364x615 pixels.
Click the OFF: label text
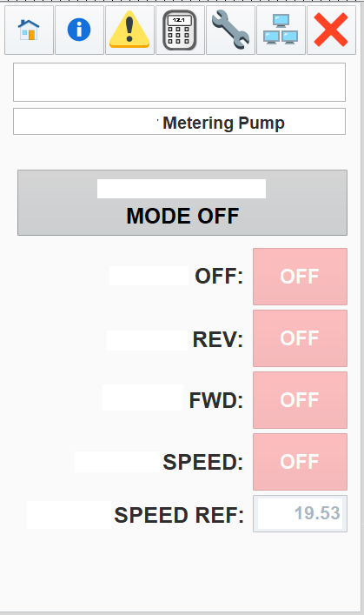click(219, 276)
